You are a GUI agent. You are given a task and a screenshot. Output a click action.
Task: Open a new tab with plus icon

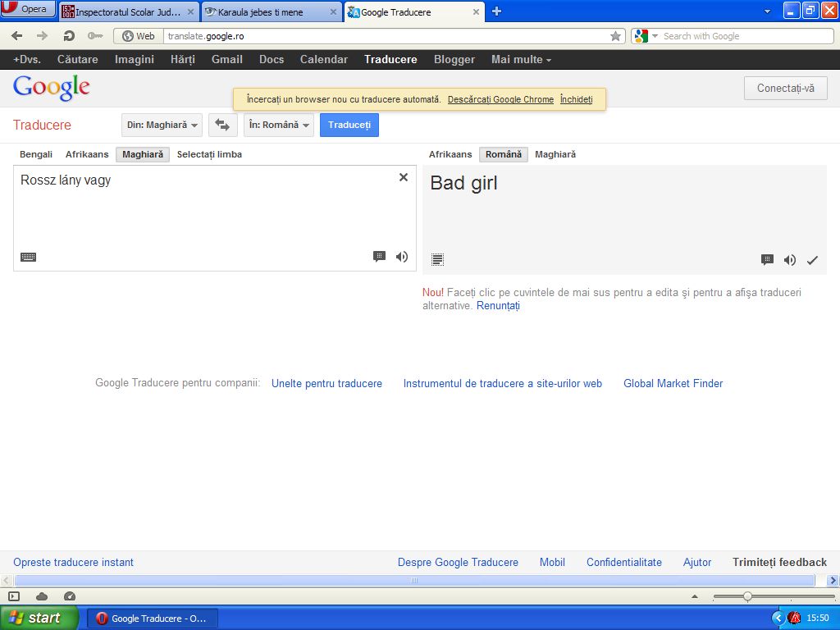click(x=496, y=11)
